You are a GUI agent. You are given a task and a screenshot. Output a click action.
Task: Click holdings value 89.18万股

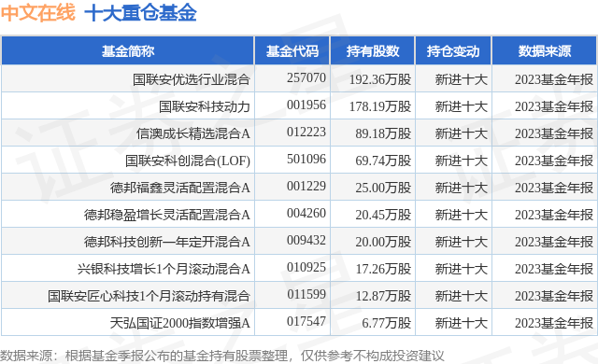coord(383,133)
